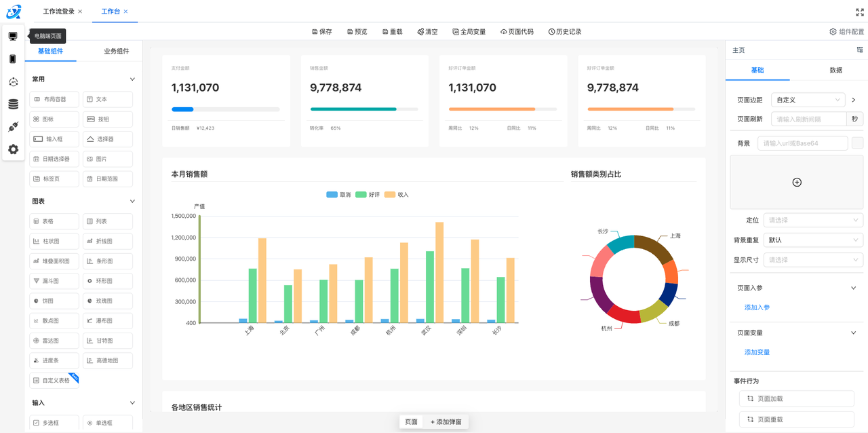Toggle the 取消 legend series in chart
This screenshot has width=868, height=433.
(338, 195)
